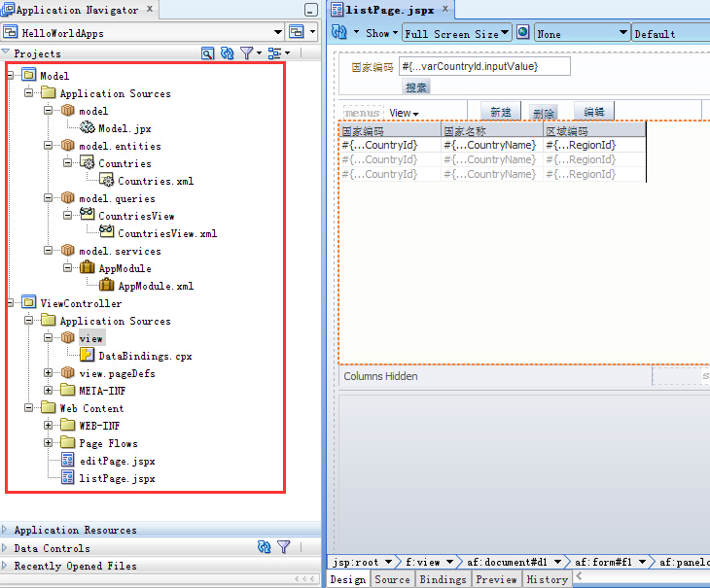710x588 pixels.
Task: Click the globe browser icon in the editor toolbar
Action: pos(522,32)
